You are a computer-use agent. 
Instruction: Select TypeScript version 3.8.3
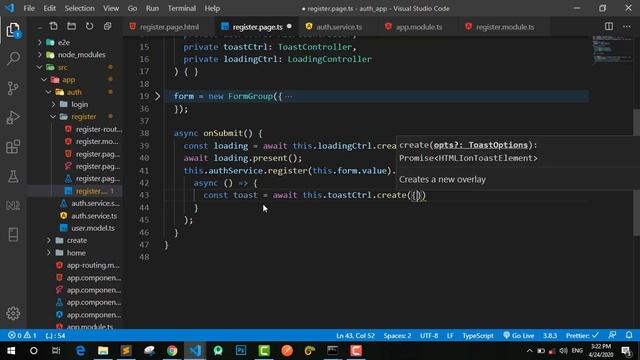pyautogui.click(x=550, y=336)
